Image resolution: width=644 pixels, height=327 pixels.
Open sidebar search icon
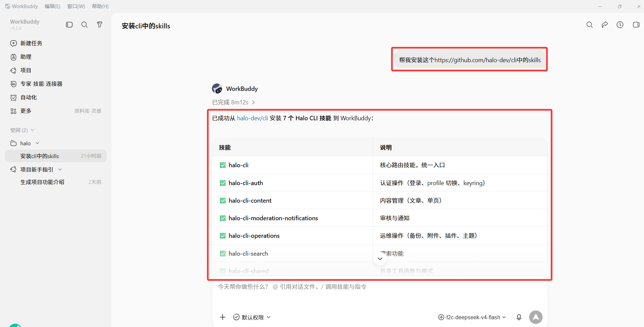click(84, 25)
